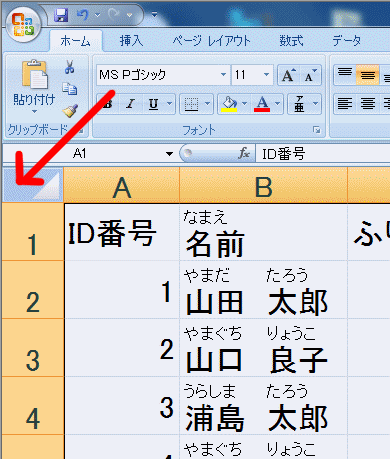Toggle the highlighted middle vertical align button
390x459 pixels.
pyautogui.click(x=368, y=75)
